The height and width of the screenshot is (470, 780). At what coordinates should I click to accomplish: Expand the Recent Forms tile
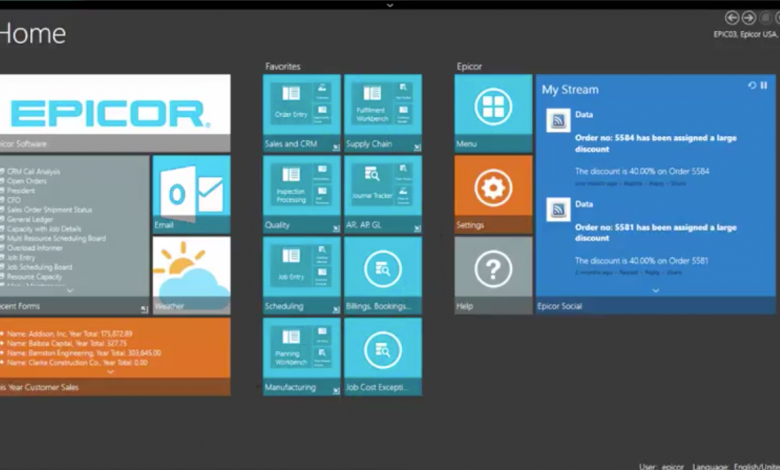[x=144, y=309]
